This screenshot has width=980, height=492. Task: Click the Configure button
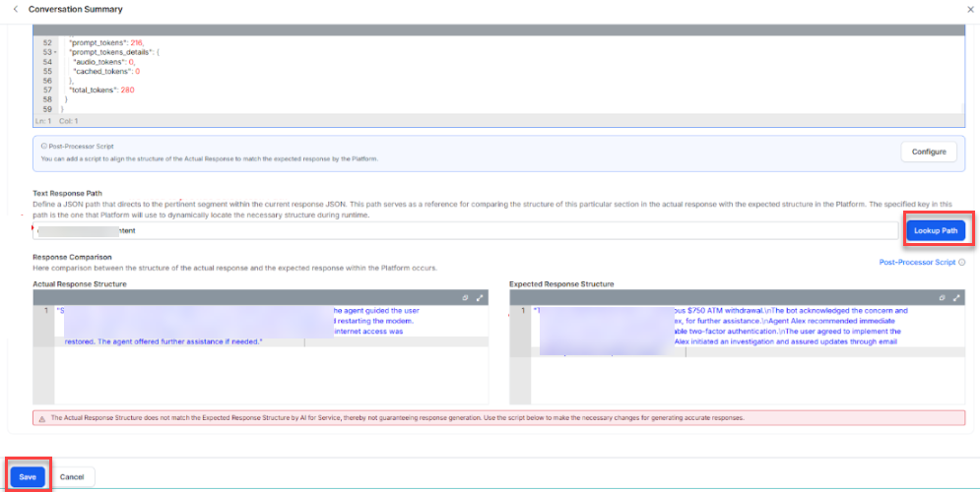point(929,152)
